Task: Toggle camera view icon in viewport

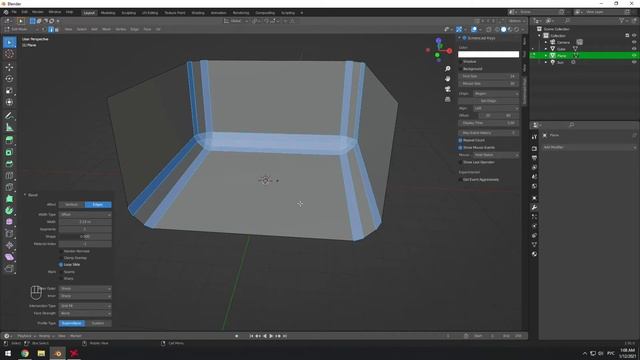Action: point(448,89)
